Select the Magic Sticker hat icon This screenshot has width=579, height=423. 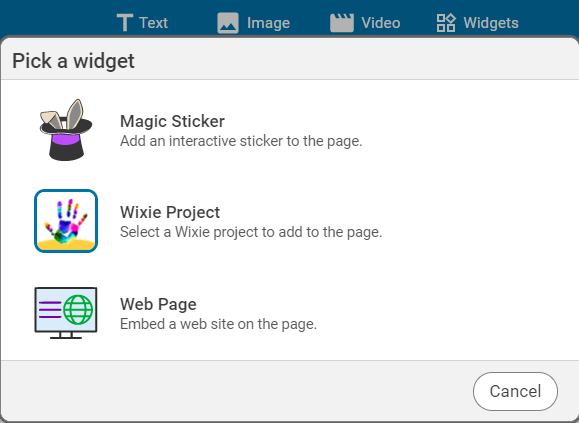click(66, 130)
